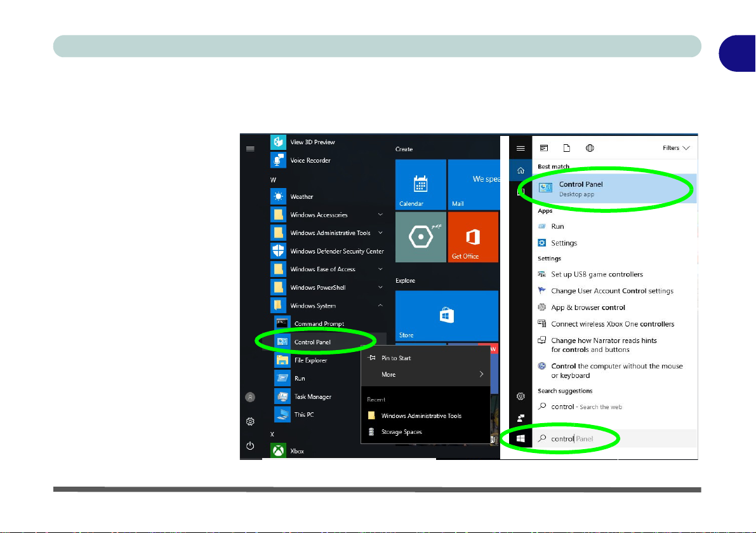This screenshot has width=756, height=533.
Task: Expand the More submenu arrow
Action: pyautogui.click(x=481, y=374)
